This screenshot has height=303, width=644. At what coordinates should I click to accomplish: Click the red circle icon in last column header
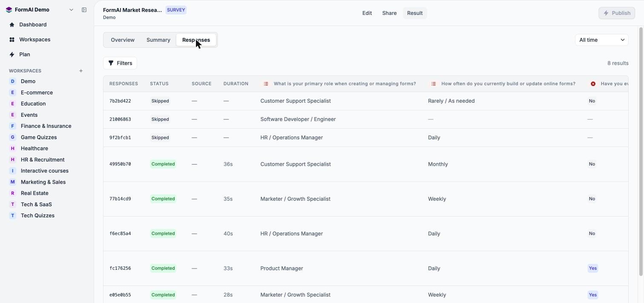click(593, 84)
